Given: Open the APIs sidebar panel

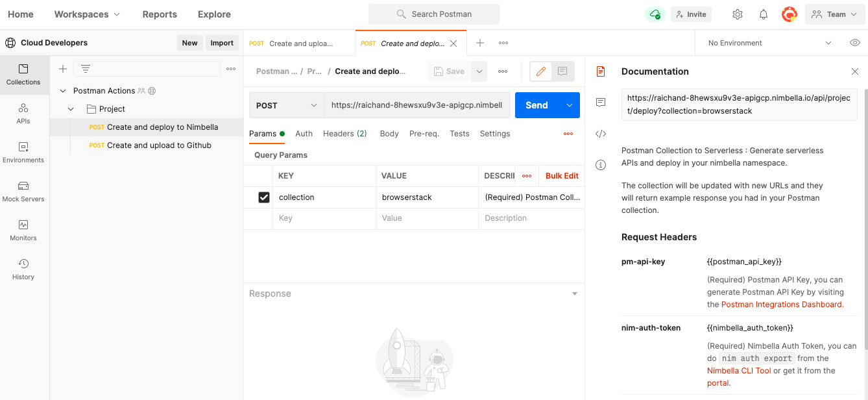Looking at the screenshot, I should pyautogui.click(x=23, y=114).
